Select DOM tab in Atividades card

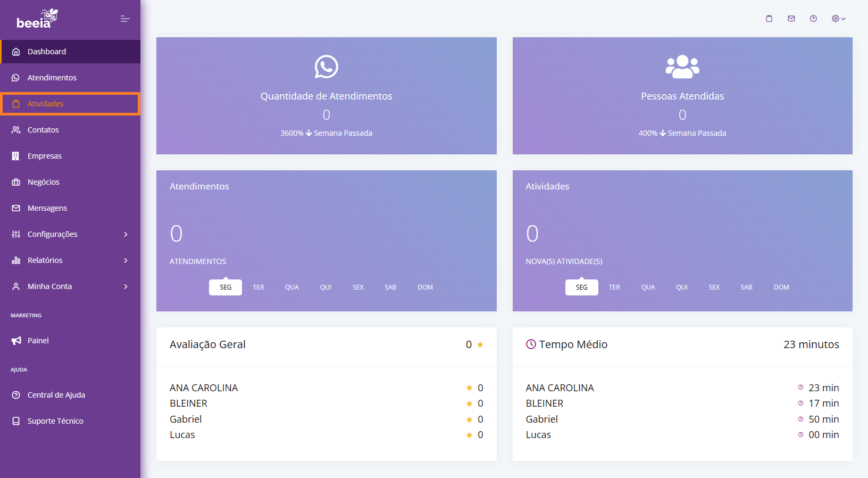(x=781, y=287)
